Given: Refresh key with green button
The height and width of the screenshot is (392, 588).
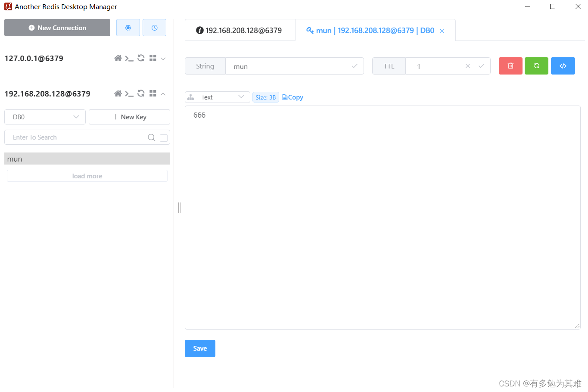Looking at the screenshot, I should point(537,66).
